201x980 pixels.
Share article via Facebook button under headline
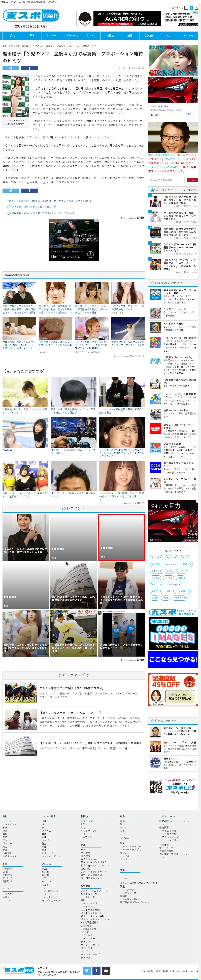click(29, 68)
